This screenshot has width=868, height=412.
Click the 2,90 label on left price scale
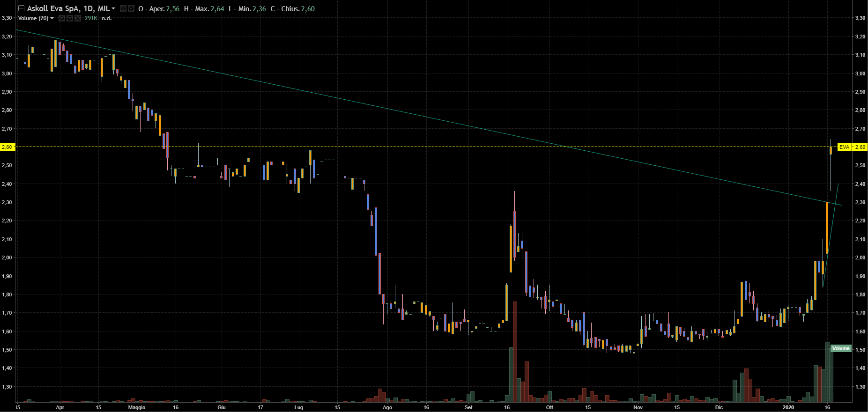click(7, 92)
